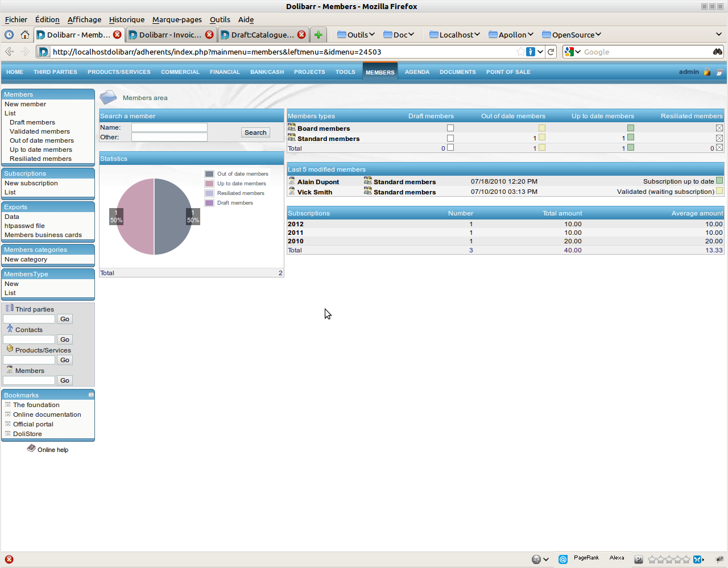Switch to Point of Sale top menu
The height and width of the screenshot is (568, 728).
(x=508, y=72)
